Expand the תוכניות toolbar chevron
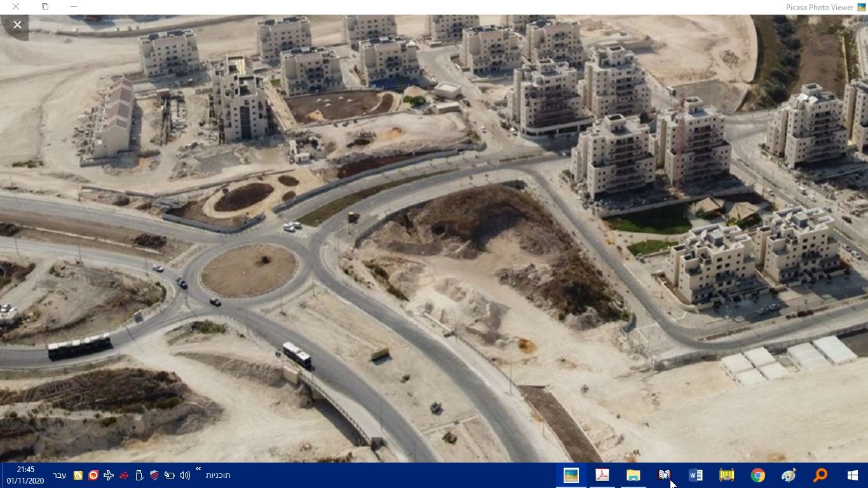This screenshot has width=868, height=488. click(x=198, y=470)
